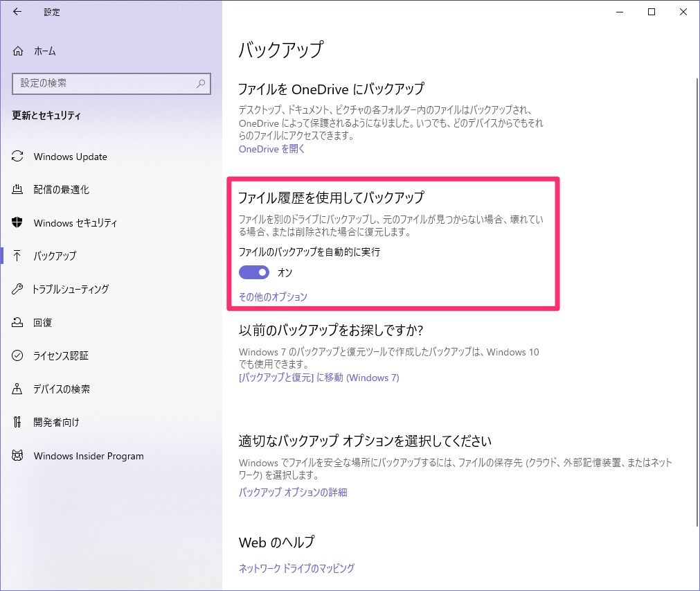This screenshot has width=700, height=591.
Task: Click the Windows Update refresh icon
Action: [x=17, y=157]
